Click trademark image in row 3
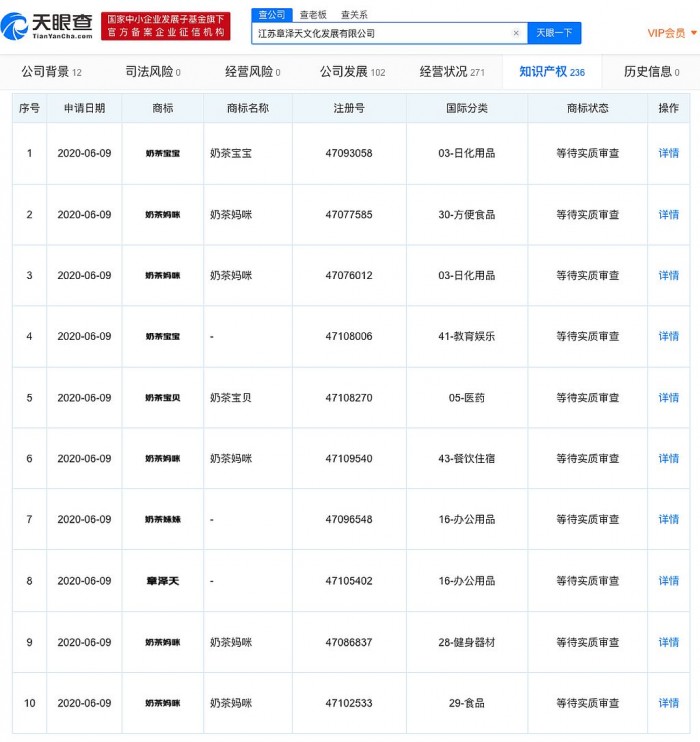Screen dimensions: 700x742 click(163, 275)
